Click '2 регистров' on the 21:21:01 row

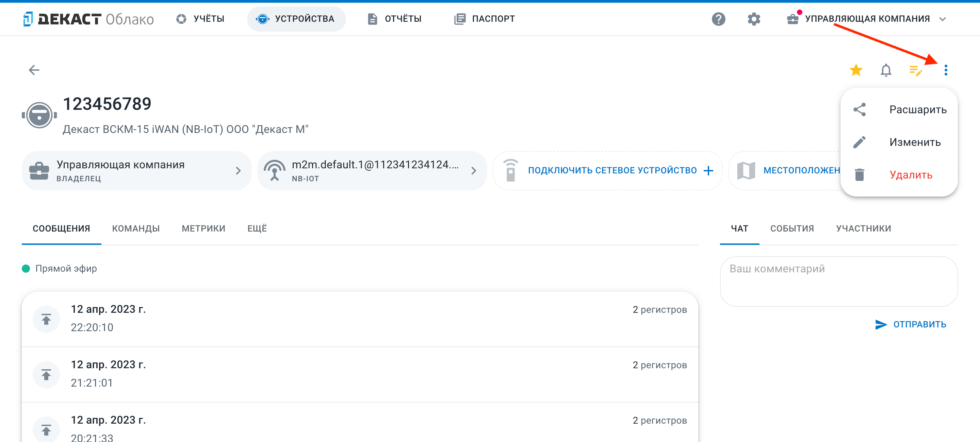(x=659, y=365)
